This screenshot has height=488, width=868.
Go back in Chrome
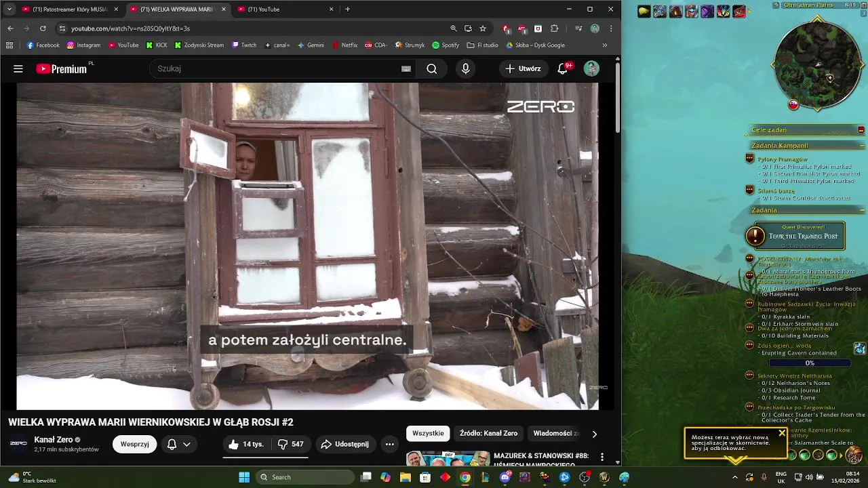point(10,28)
